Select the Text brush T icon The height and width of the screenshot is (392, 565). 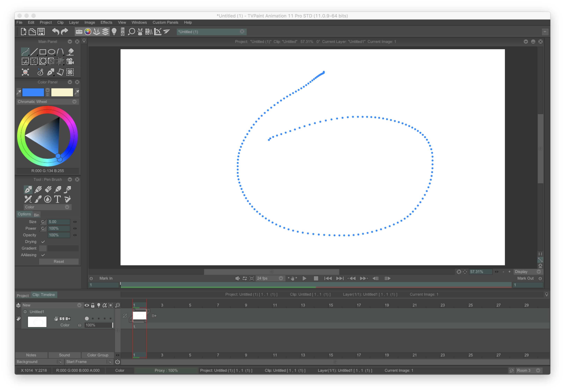57,199
